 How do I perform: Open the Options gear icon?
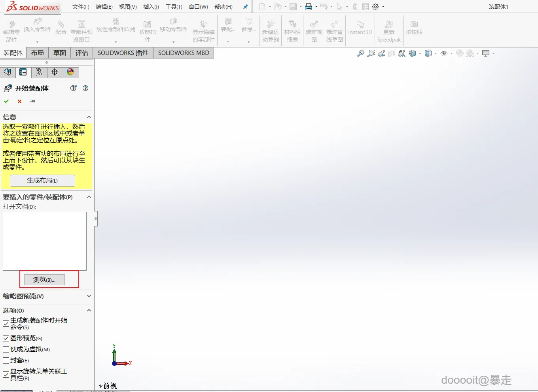point(375,7)
